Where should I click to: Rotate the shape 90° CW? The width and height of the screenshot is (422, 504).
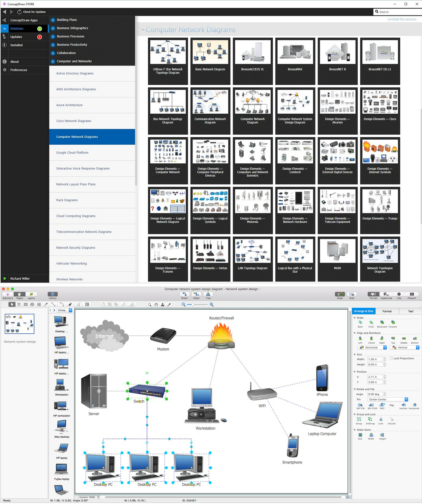[360, 406]
